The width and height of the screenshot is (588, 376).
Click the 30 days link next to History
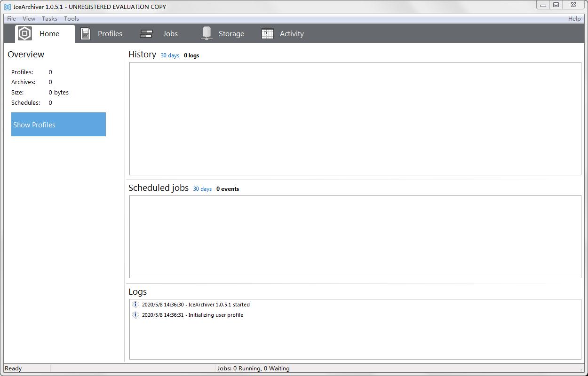[x=170, y=55]
